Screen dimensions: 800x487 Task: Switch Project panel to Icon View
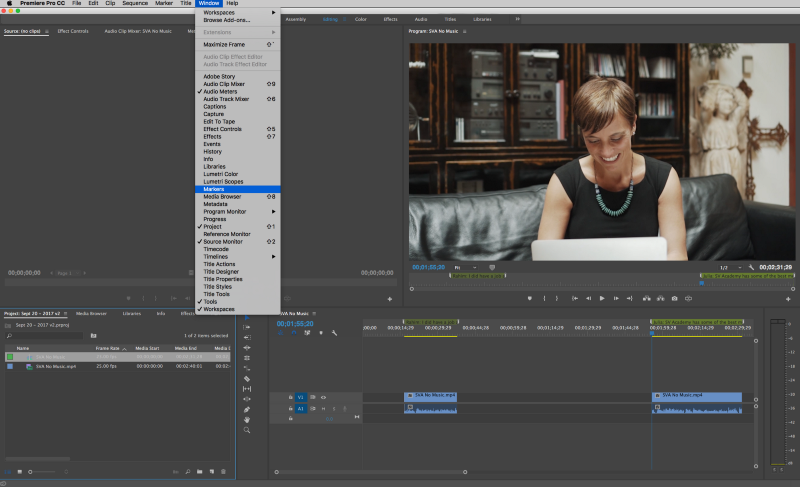point(19,472)
